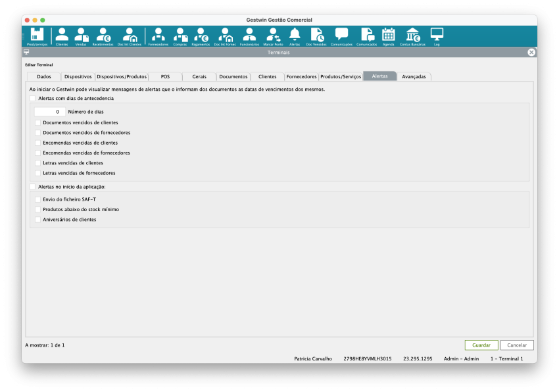The image size is (559, 392).
Task: Open the Agenda calendar icon
Action: pos(388,36)
